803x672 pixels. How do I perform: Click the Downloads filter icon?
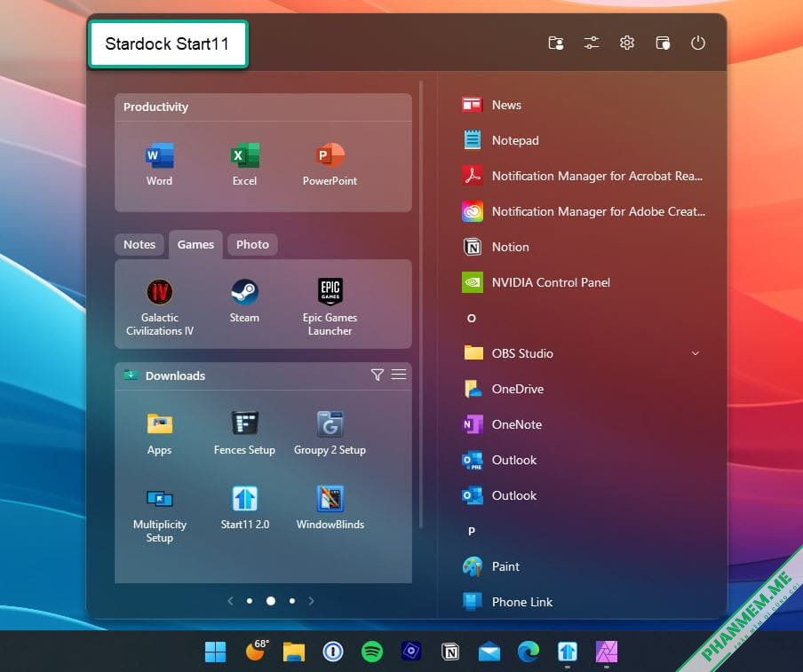point(377,376)
